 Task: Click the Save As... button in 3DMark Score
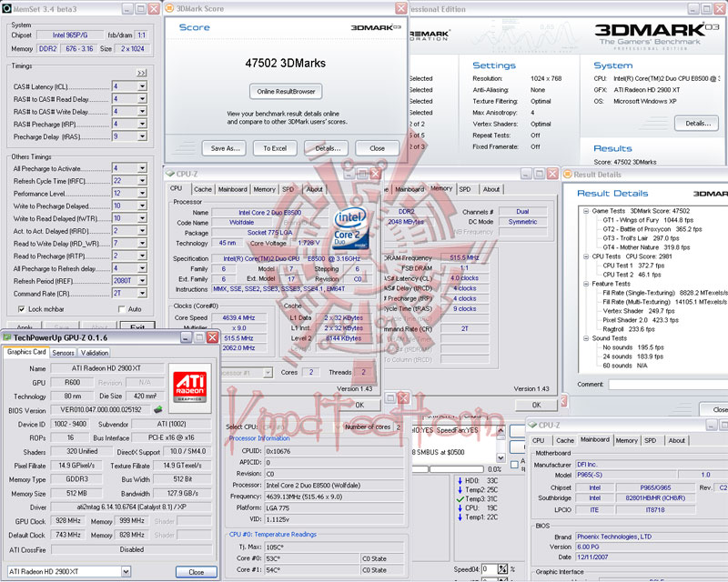(225, 148)
